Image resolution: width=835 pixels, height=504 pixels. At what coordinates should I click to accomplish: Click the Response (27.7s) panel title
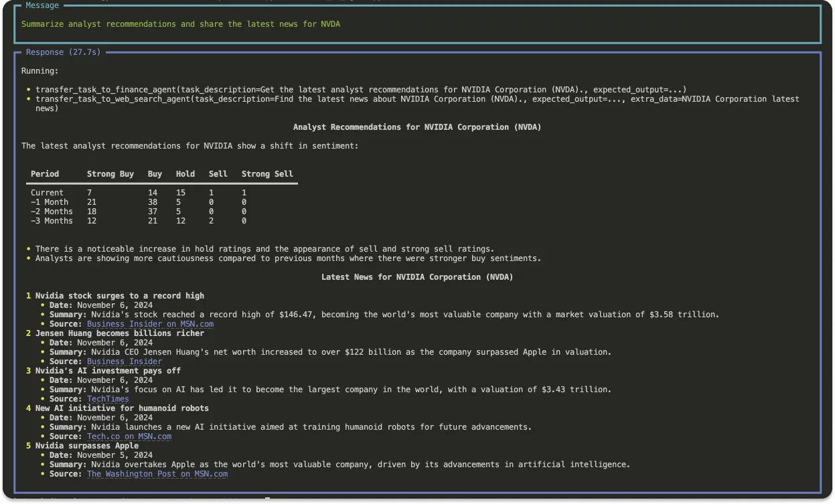coord(63,52)
